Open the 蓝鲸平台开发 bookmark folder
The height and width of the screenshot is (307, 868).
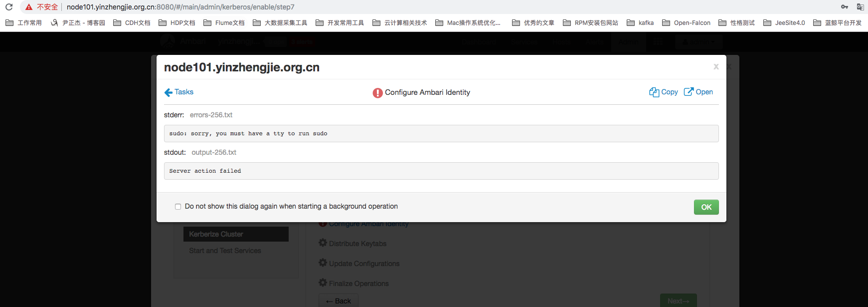[x=838, y=23]
